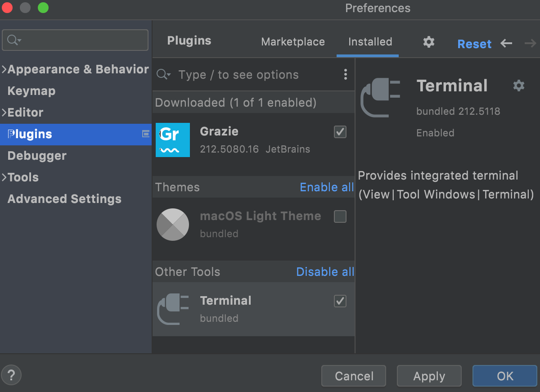Expand the Tools section
Viewport: 540px width, 392px height.
4,177
